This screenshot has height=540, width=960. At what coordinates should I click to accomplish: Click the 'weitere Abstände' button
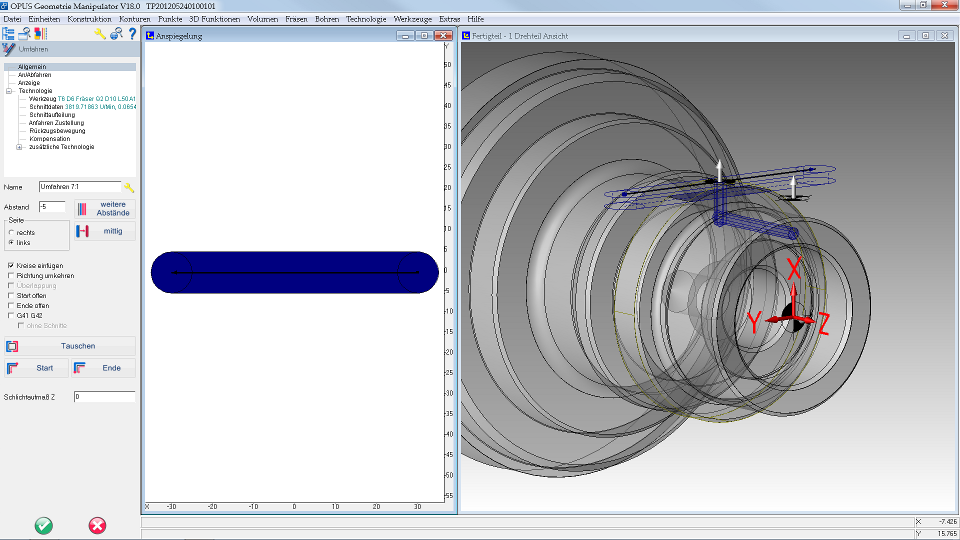click(x=105, y=209)
